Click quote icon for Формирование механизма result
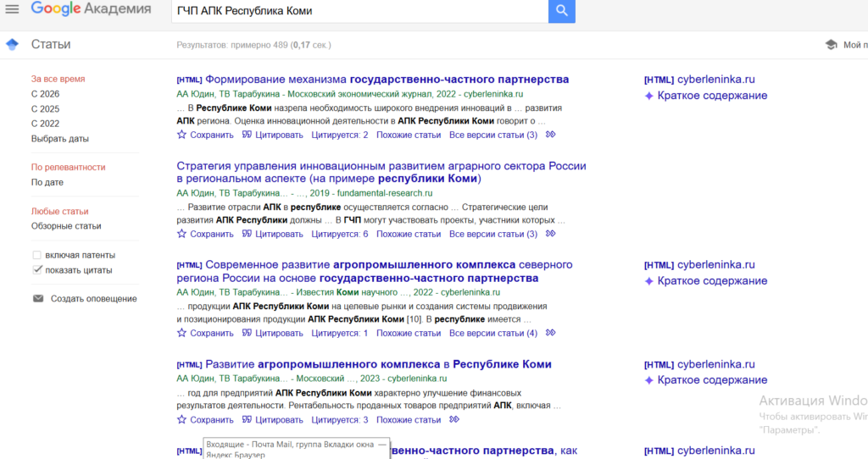The height and width of the screenshot is (459, 868). pyautogui.click(x=247, y=135)
